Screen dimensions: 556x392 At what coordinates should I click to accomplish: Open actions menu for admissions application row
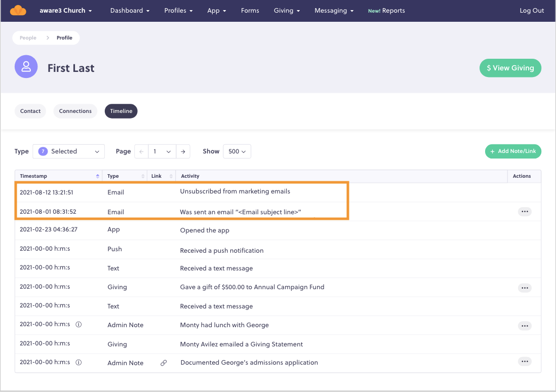tap(525, 362)
